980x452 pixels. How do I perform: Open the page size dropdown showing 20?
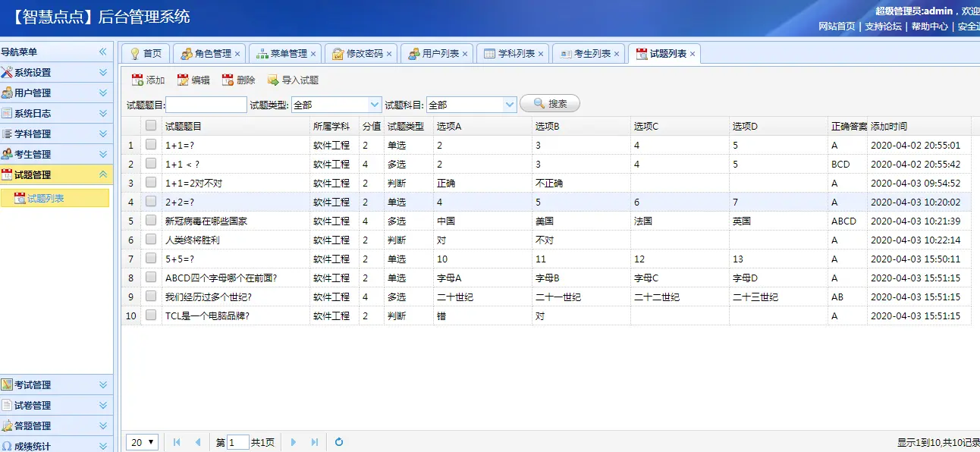(x=143, y=442)
